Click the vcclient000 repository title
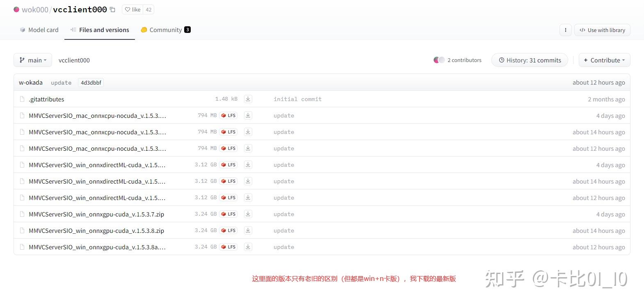Image resolution: width=644 pixels, height=306 pixels. 80,9
